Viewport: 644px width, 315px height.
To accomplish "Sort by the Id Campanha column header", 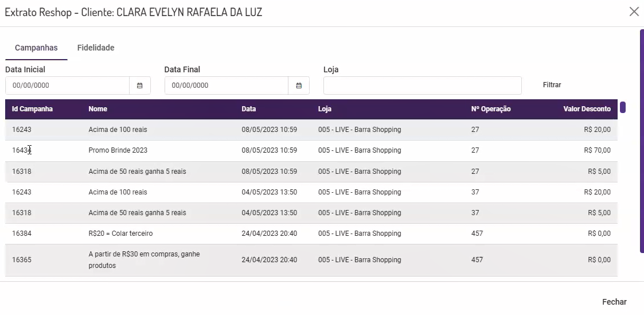I will pos(32,109).
